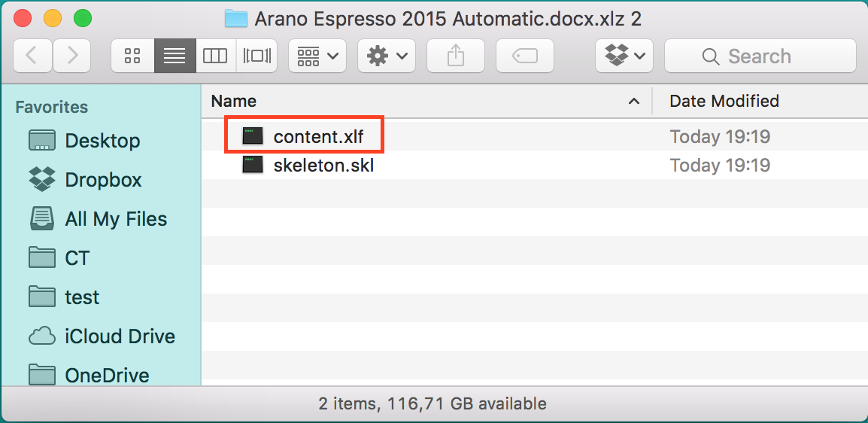The width and height of the screenshot is (868, 423).
Task: Click the Edit Tags button
Action: pyautogui.click(x=524, y=56)
